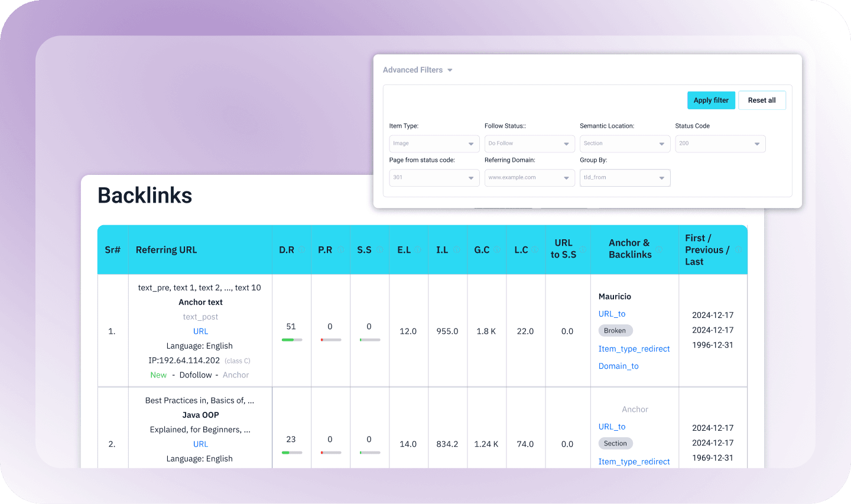Open the S.S column info icon
The image size is (851, 504).
click(x=379, y=250)
